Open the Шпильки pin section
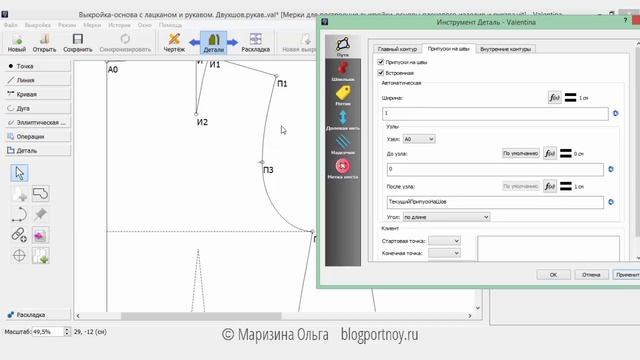The width and height of the screenshot is (640, 360). [x=343, y=71]
